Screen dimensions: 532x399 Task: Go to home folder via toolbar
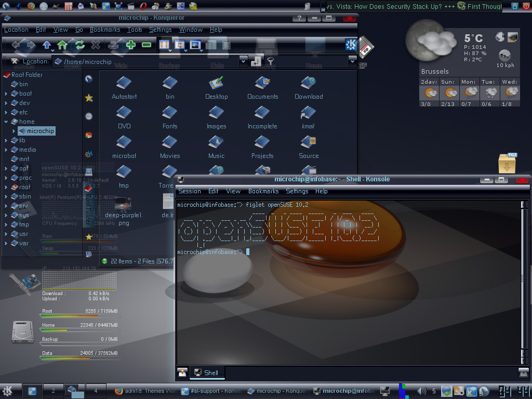coord(62,45)
